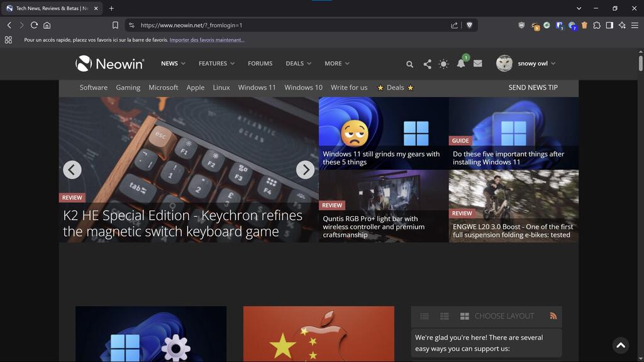Select the compact list layout icon

click(x=425, y=316)
